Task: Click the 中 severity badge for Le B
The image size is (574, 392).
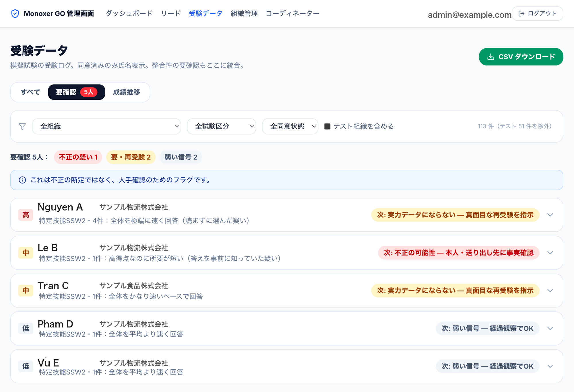Action: pyautogui.click(x=26, y=253)
